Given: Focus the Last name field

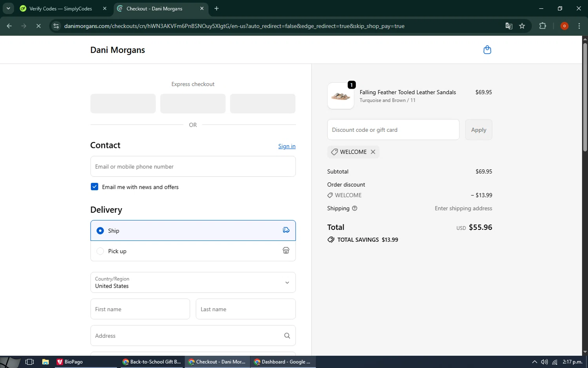Looking at the screenshot, I should (x=246, y=309).
